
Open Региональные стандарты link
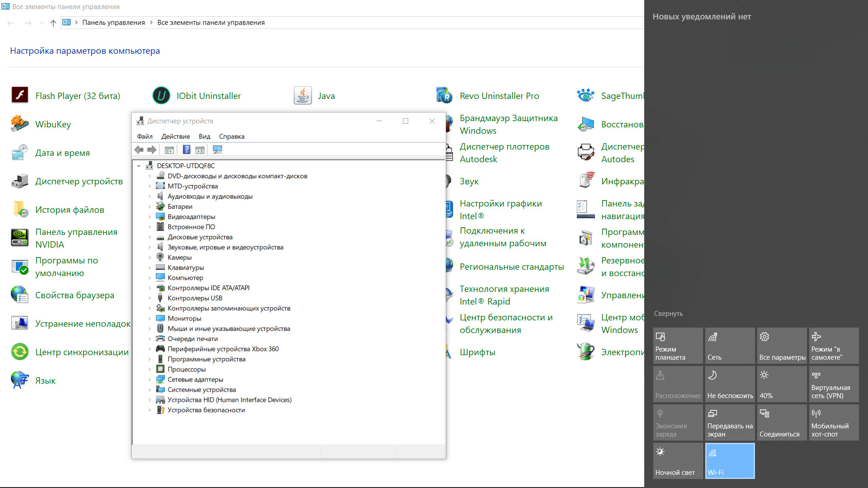(512, 267)
